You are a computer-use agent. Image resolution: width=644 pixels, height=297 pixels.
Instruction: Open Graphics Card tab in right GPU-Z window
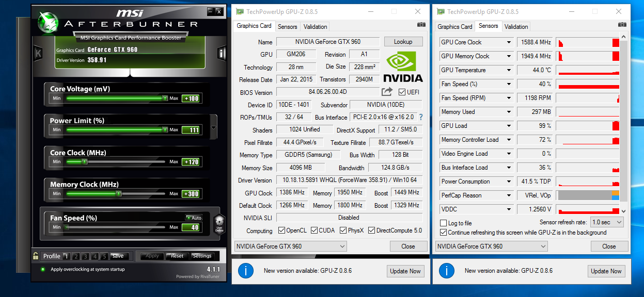pyautogui.click(x=455, y=27)
